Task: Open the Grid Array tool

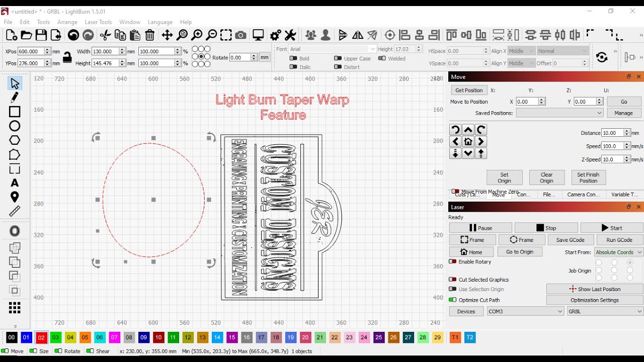Action: click(15, 308)
